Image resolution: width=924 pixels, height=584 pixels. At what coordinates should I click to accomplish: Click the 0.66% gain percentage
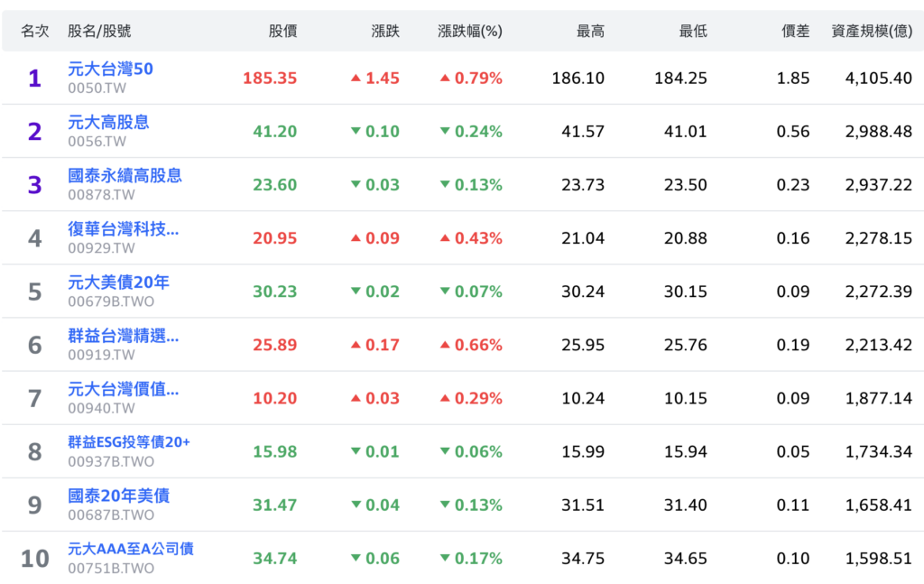[471, 345]
